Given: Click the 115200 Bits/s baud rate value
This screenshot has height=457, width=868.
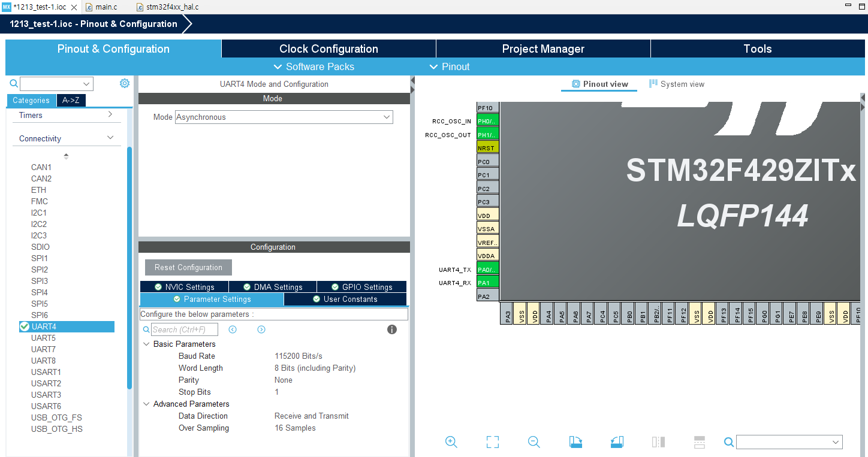Looking at the screenshot, I should (x=299, y=356).
